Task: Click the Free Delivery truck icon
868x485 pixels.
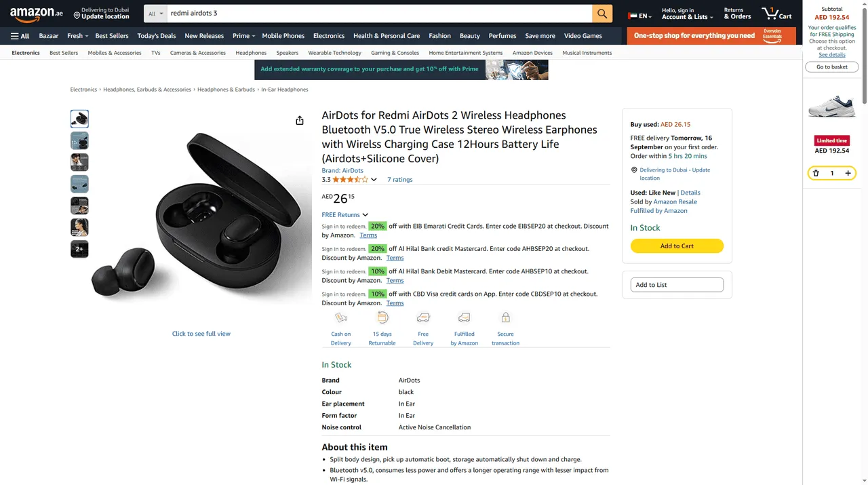Action: click(x=423, y=317)
